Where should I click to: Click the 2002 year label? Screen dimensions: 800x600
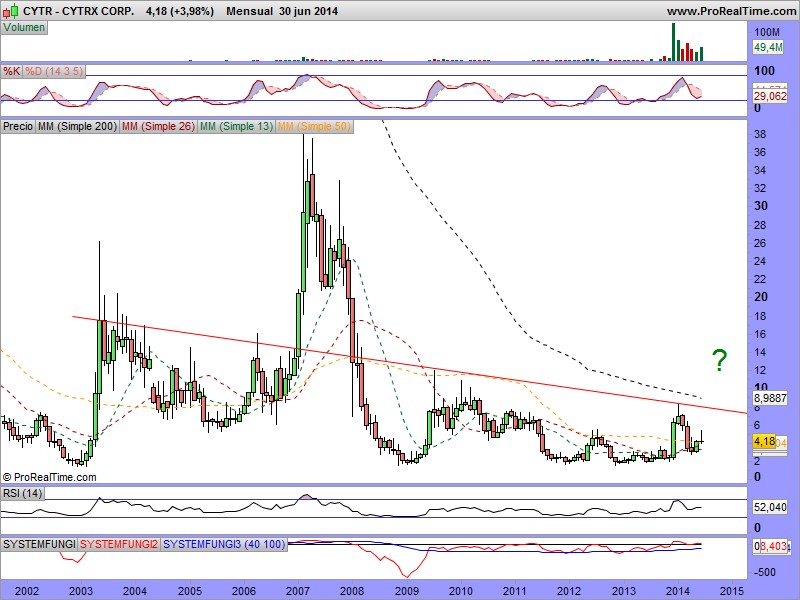pos(27,591)
